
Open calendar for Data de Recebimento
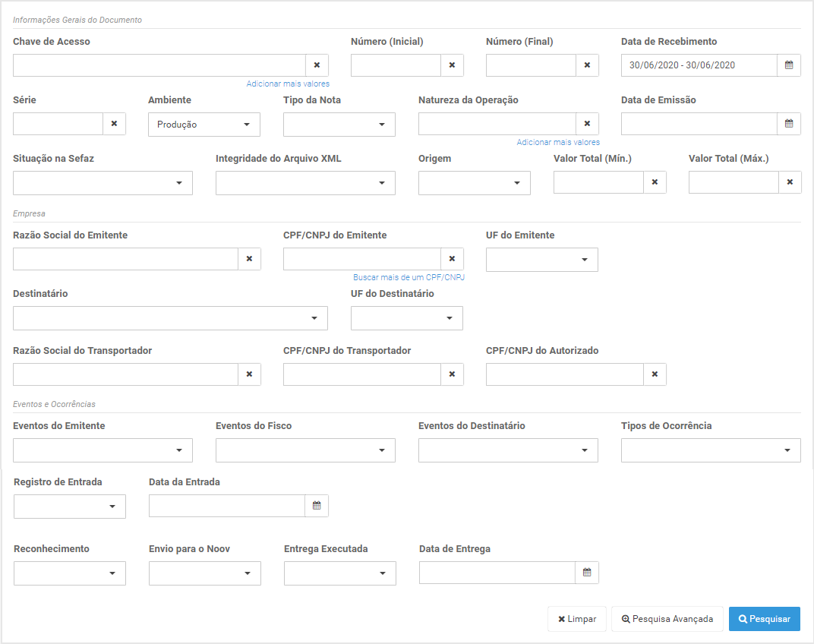point(789,65)
